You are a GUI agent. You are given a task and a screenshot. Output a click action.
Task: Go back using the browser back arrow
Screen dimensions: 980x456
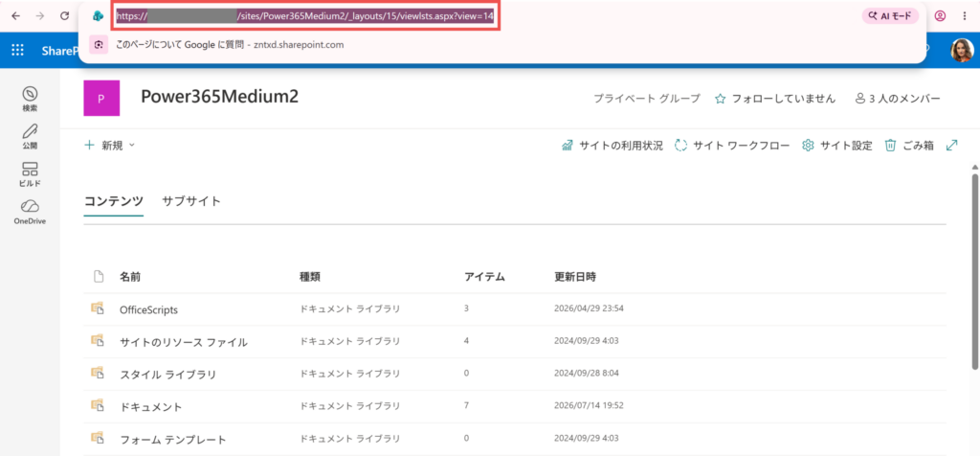(x=15, y=16)
